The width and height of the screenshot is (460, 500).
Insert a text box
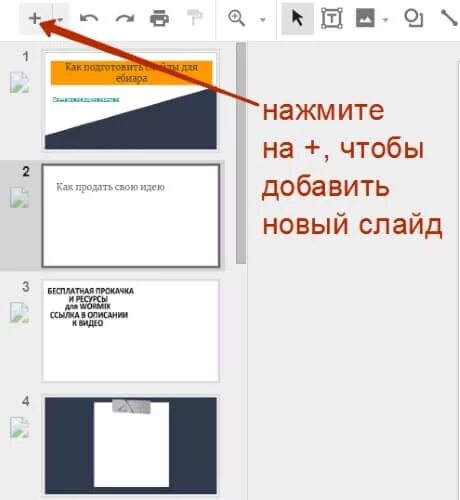(x=332, y=18)
